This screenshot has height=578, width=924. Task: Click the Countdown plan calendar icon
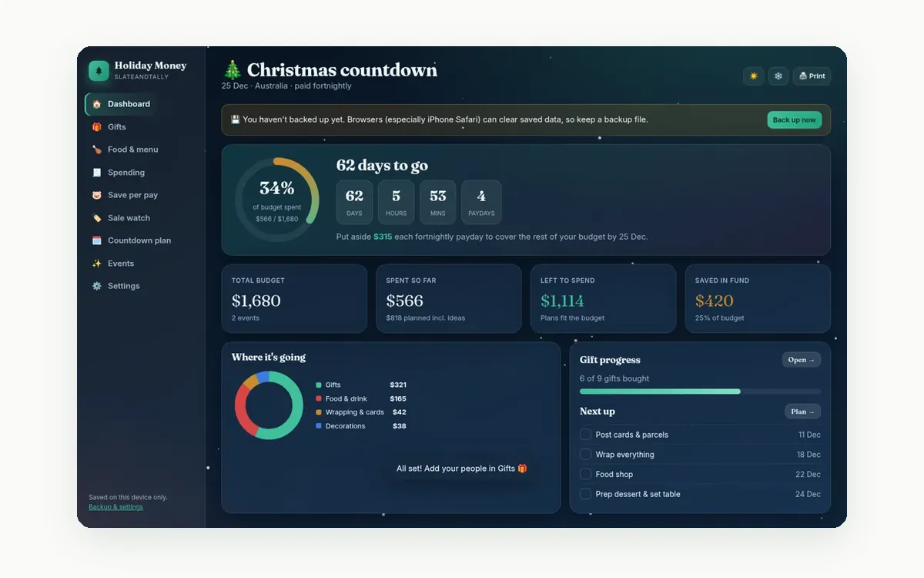[x=97, y=240]
